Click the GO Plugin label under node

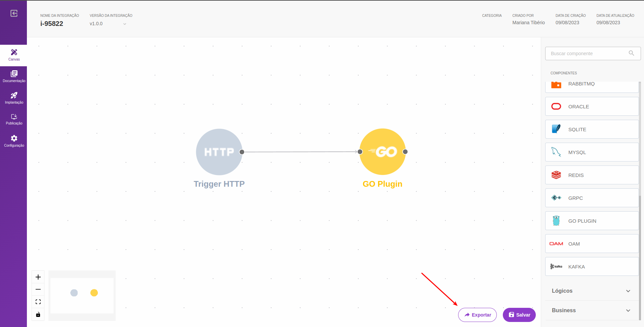pyautogui.click(x=383, y=184)
